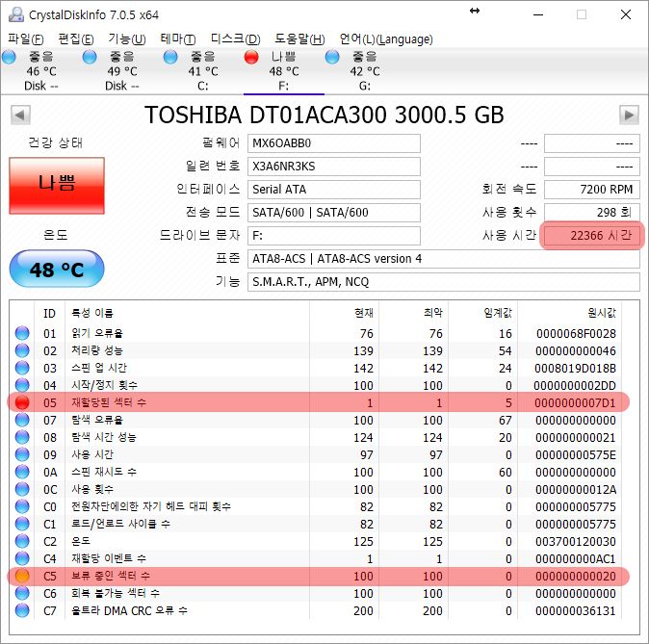Click status icon of C4 재할당 이벤트 수
Image resolution: width=649 pixels, height=644 pixels.
coord(22,558)
